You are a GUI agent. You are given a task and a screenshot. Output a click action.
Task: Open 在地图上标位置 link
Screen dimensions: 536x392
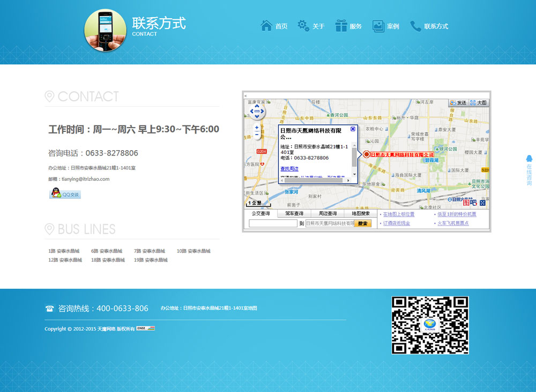pos(399,214)
